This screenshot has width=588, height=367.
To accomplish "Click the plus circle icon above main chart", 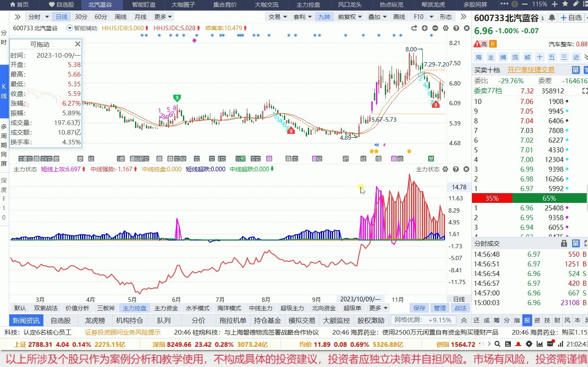I will pyautogui.click(x=424, y=28).
